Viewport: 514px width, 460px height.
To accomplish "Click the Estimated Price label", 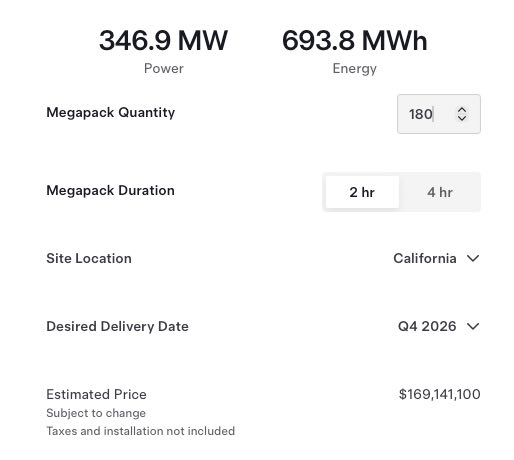I will 96,394.
